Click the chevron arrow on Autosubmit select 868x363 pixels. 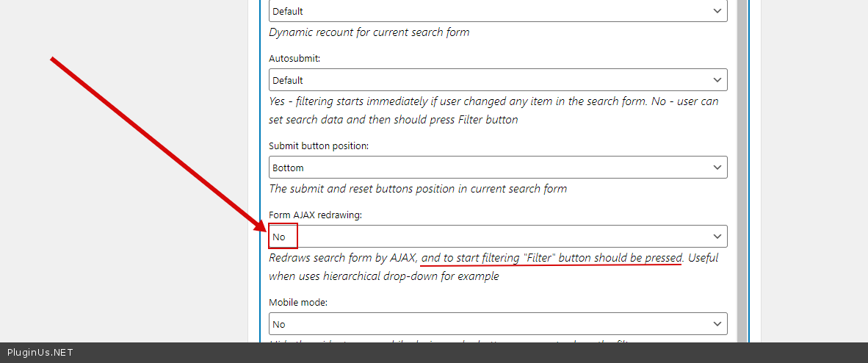pos(717,80)
